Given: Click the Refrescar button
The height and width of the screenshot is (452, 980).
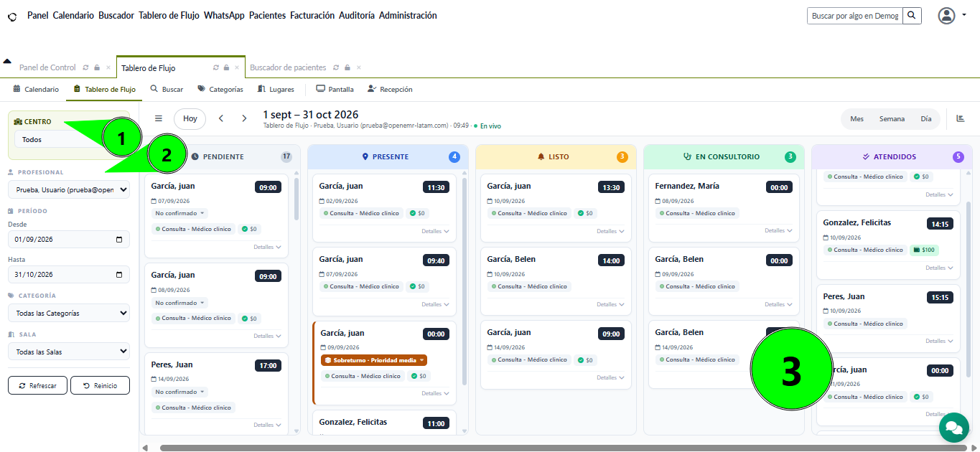Looking at the screenshot, I should [x=37, y=385].
